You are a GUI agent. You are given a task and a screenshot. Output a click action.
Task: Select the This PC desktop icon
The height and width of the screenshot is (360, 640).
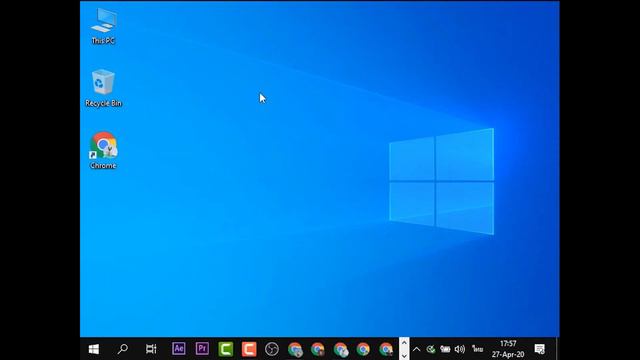click(103, 26)
